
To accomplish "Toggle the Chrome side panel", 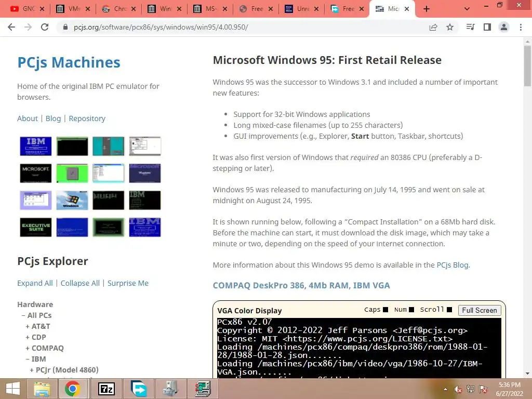I will click(487, 27).
